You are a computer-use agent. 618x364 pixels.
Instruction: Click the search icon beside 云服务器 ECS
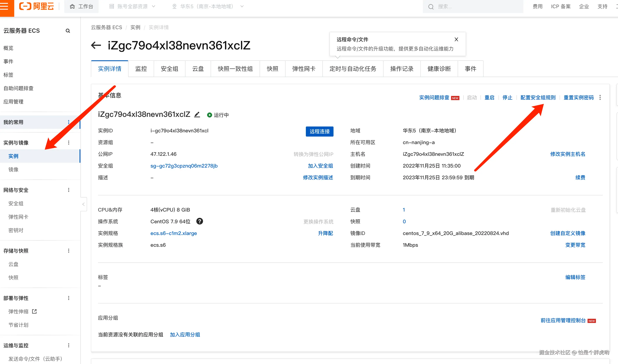(x=68, y=31)
